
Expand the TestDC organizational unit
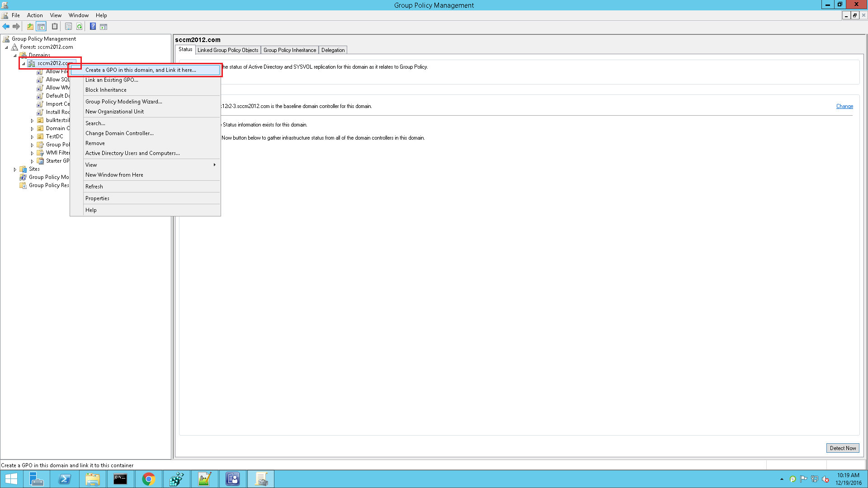[31, 136]
